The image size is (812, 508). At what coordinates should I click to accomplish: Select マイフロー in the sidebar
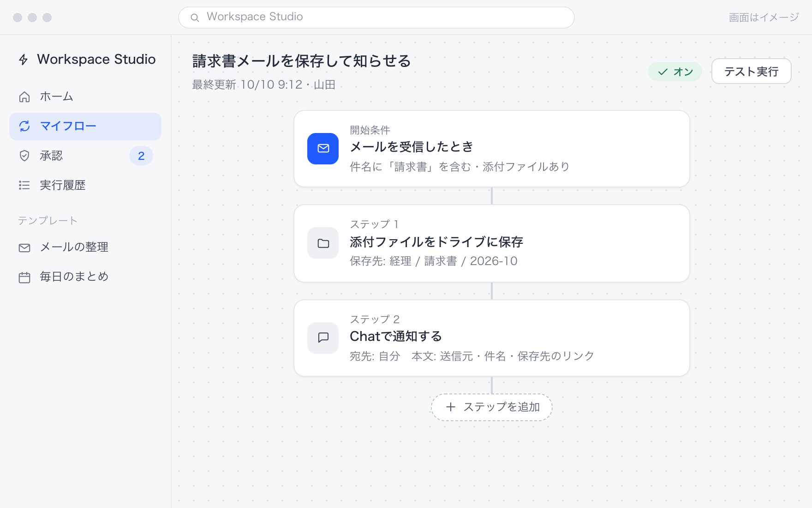click(85, 126)
